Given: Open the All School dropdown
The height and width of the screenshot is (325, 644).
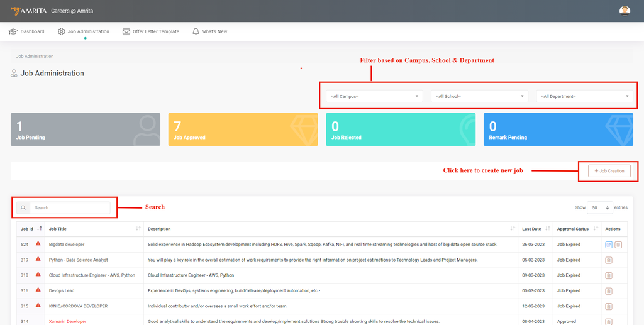Looking at the screenshot, I should coord(479,96).
